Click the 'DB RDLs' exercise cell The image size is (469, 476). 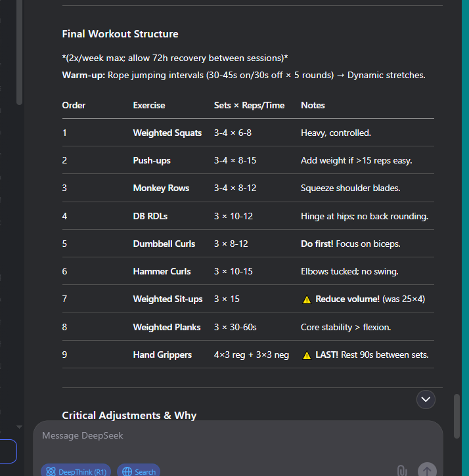coord(150,216)
